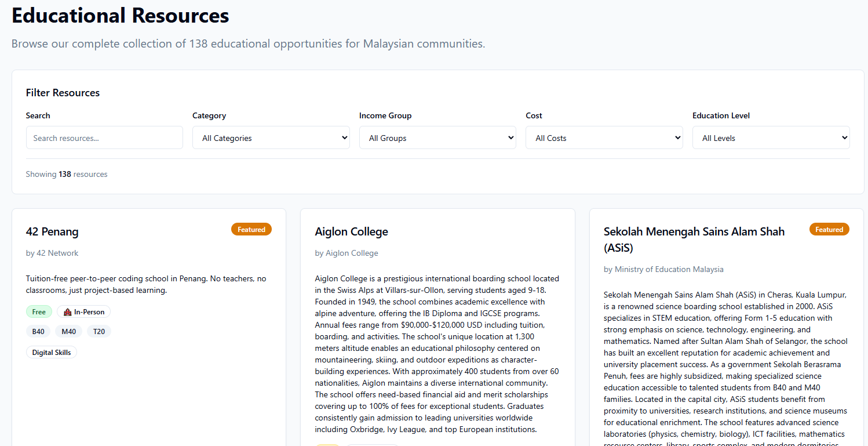The width and height of the screenshot is (868, 446).
Task: Click 'by Ministry of Education Malaysia' text
Action: click(663, 270)
